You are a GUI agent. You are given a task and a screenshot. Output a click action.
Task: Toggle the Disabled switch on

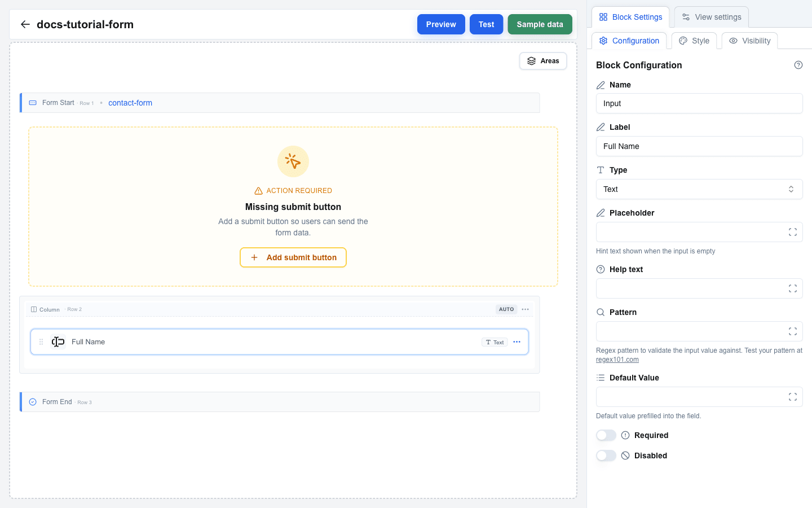click(x=606, y=456)
